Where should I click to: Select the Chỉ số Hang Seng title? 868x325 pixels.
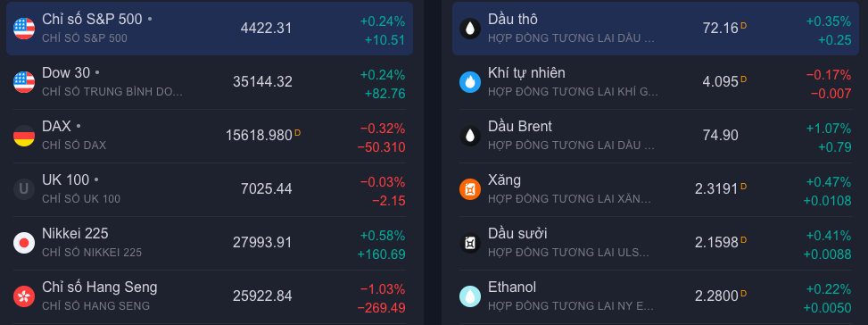tap(100, 287)
